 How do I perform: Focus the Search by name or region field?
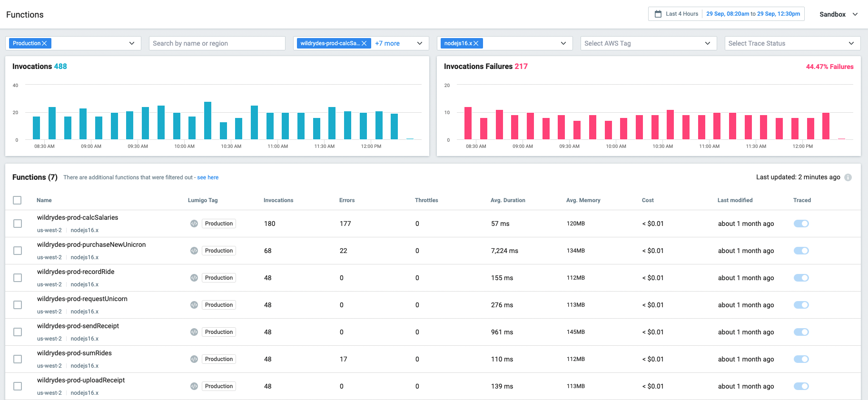coord(217,43)
